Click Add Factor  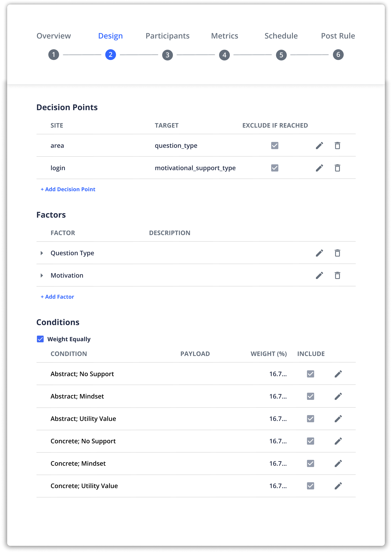click(x=57, y=297)
